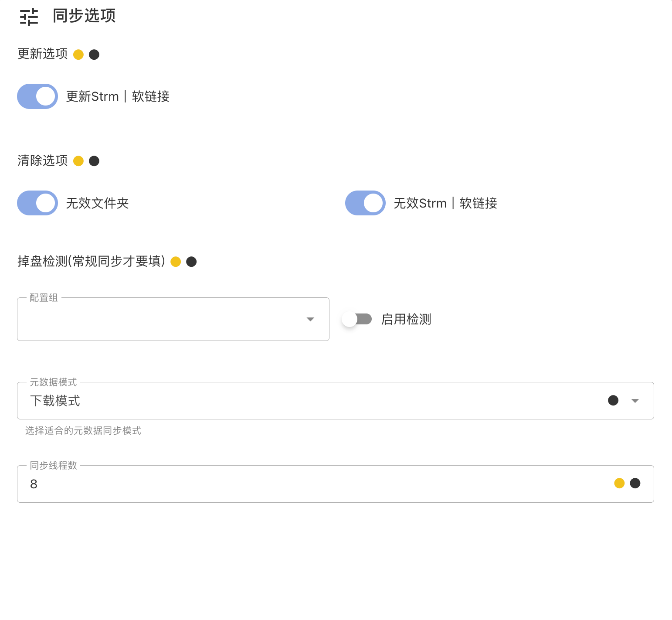Screen dimensions: 672x620
Task: Enable the 启用检测 switch
Action: tap(357, 319)
